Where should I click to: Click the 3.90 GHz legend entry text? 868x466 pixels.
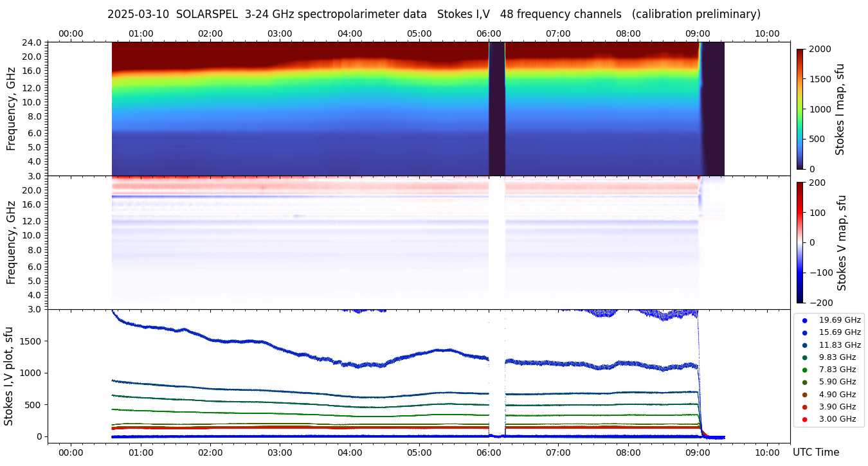pyautogui.click(x=837, y=407)
